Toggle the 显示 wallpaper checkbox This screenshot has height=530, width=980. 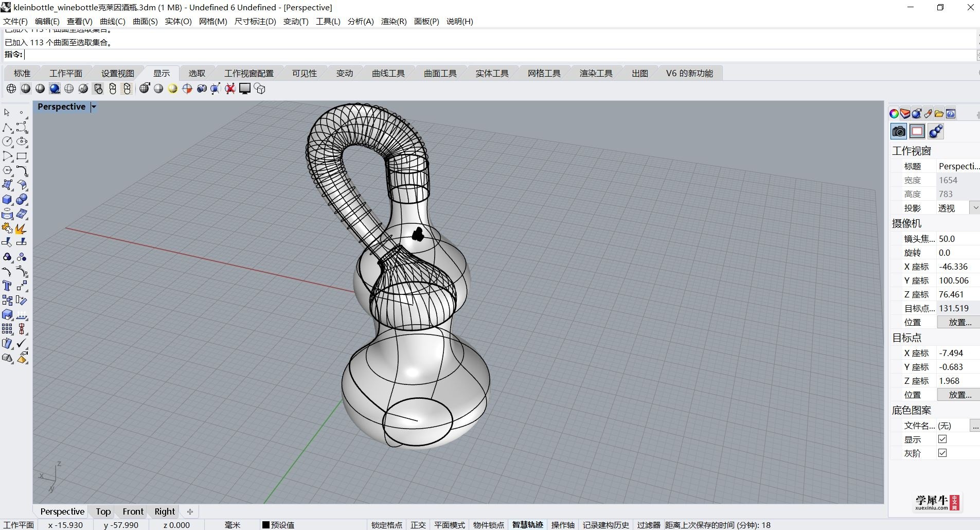point(942,439)
